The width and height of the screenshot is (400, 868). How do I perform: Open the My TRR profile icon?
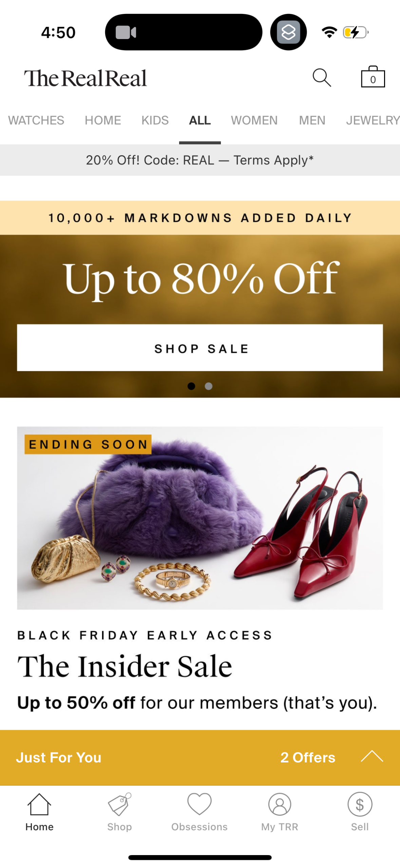280,804
